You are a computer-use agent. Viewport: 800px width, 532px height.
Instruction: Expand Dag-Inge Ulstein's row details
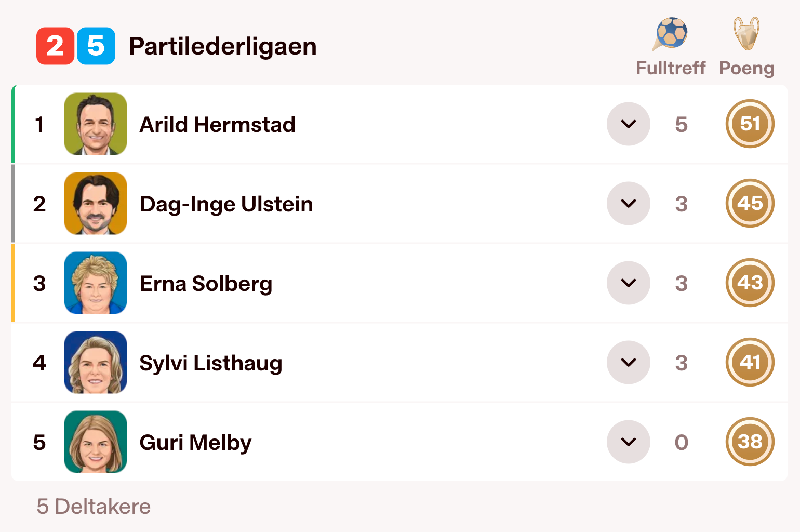(x=629, y=203)
